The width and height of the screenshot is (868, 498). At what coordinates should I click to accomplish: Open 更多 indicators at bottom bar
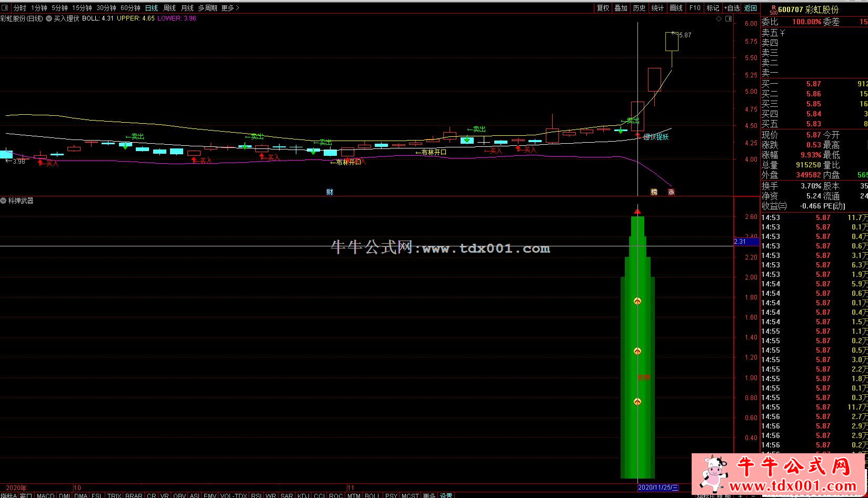[x=429, y=495]
